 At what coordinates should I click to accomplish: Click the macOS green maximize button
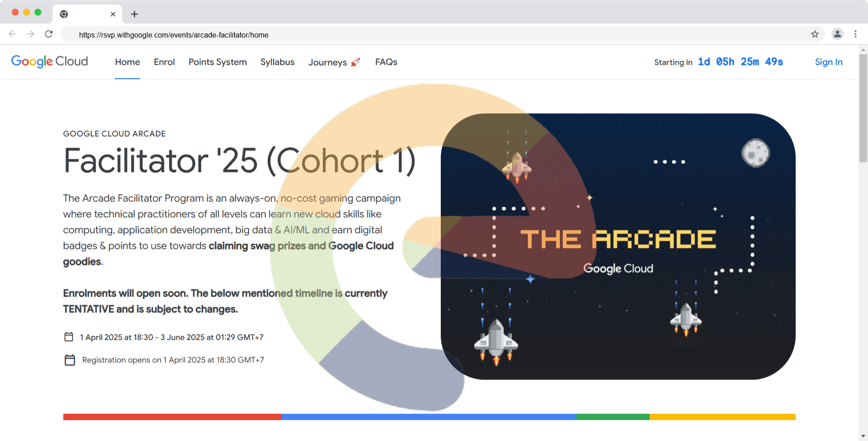(x=38, y=12)
